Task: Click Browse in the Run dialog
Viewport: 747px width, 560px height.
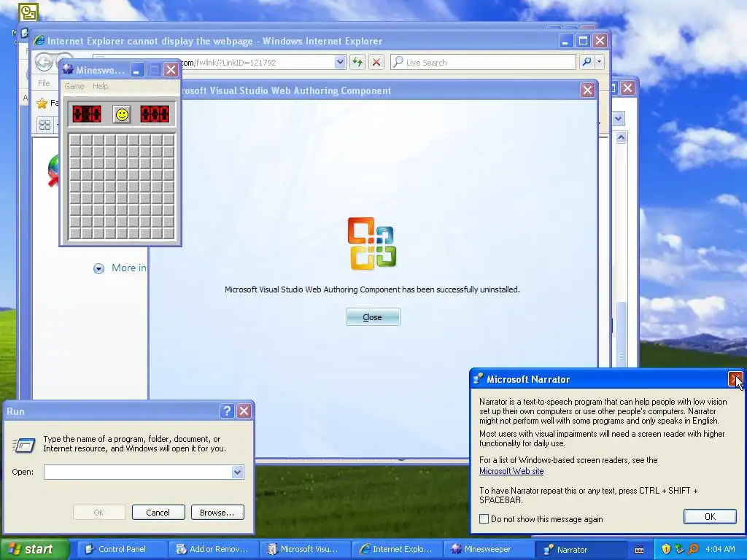Action: click(217, 513)
